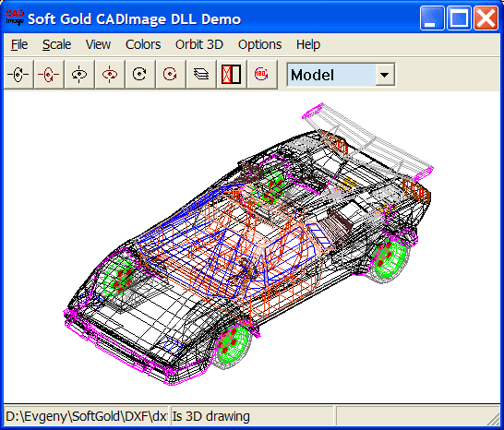The height and width of the screenshot is (430, 504).
Task: Open the Options menu
Action: pos(259,44)
